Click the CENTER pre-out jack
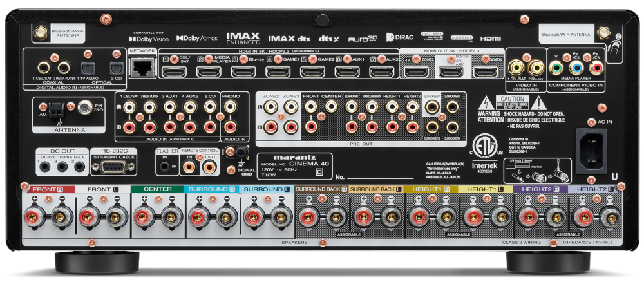The height and width of the screenshot is (282, 644). click(331, 108)
